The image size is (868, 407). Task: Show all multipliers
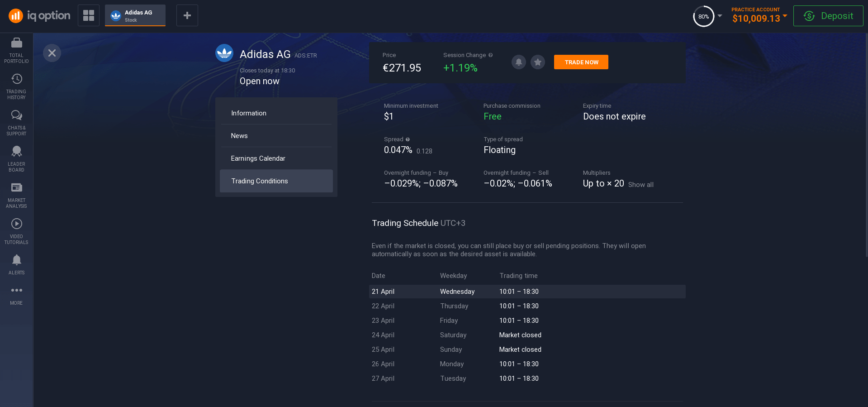click(641, 185)
